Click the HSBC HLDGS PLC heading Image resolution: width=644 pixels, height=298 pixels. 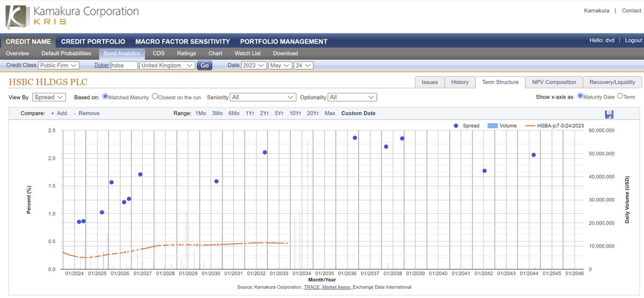(x=48, y=82)
